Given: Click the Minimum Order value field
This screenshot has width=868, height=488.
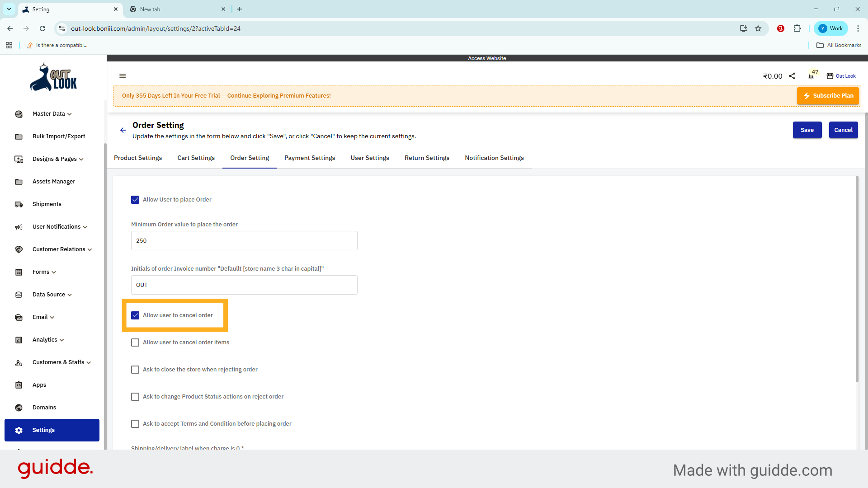Looking at the screenshot, I should [x=244, y=240].
